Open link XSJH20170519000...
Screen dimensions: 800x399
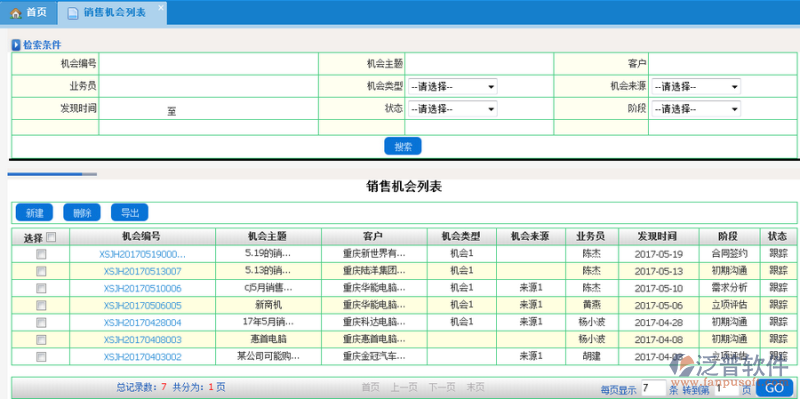click(x=142, y=254)
